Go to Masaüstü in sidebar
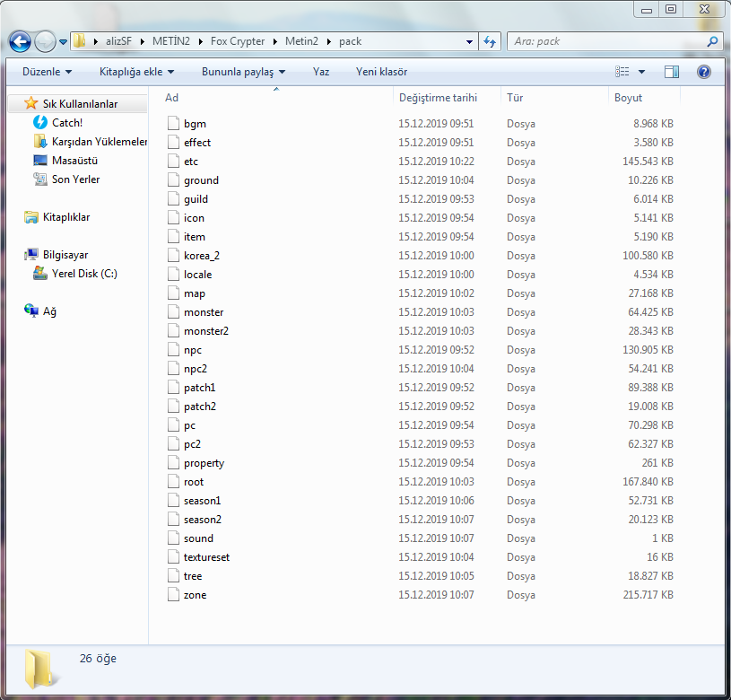731x700 pixels. coord(74,161)
